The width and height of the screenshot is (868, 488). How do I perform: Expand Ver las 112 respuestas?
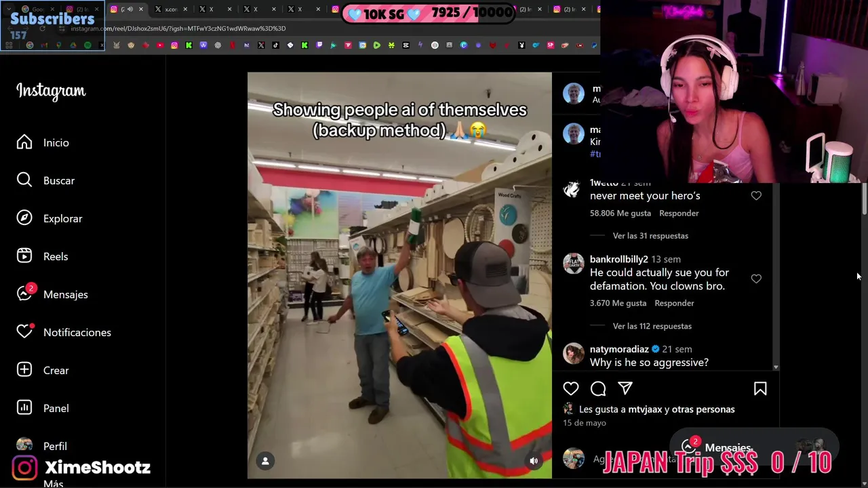tap(652, 326)
